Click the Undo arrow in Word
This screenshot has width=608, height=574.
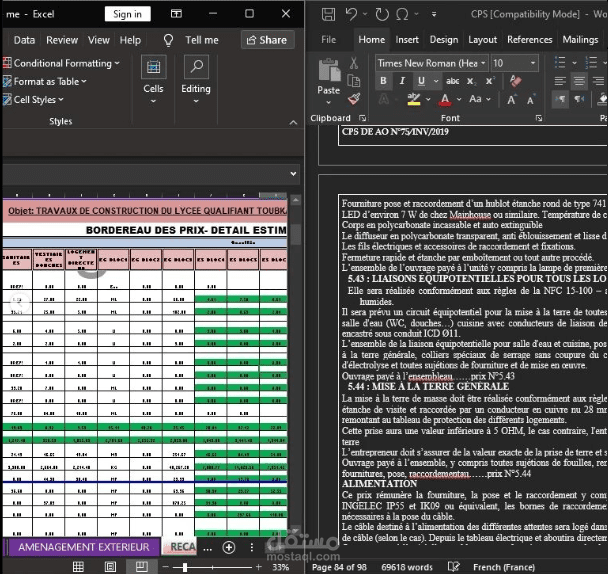coord(351,15)
